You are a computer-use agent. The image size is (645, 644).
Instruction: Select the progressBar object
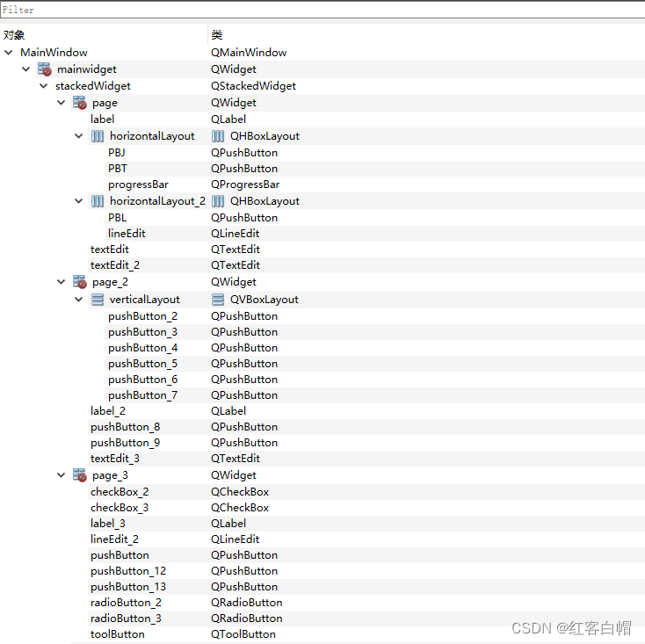pyautogui.click(x=138, y=185)
